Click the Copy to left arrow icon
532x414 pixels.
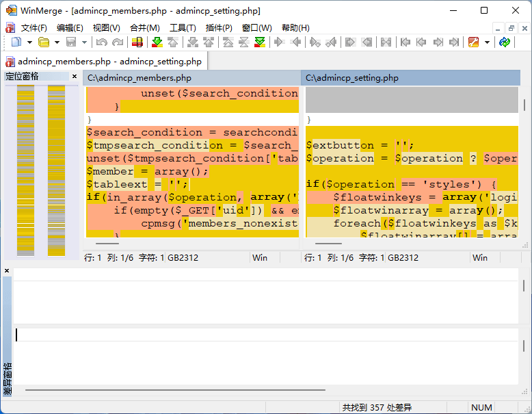click(x=296, y=42)
